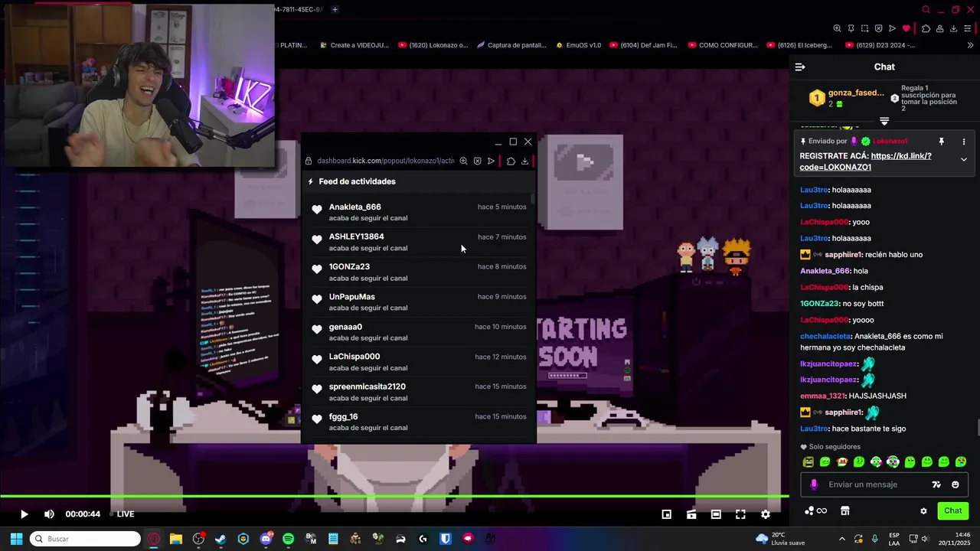
Task: Click the chechalacleta username in chat
Action: (x=825, y=336)
